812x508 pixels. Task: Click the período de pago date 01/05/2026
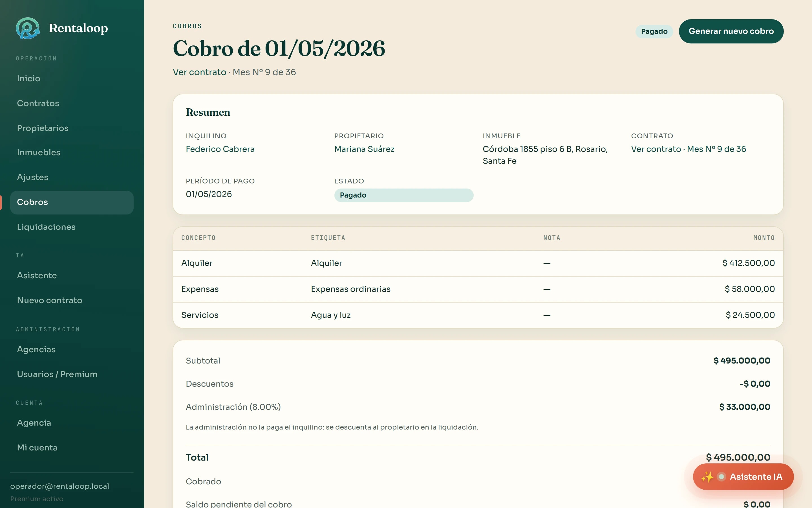point(209,194)
